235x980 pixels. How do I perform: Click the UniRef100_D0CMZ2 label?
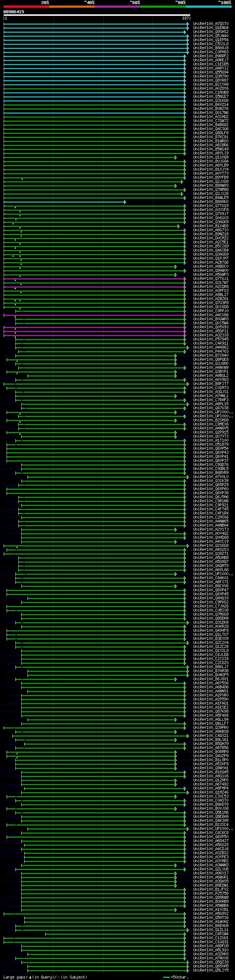[211, 238]
